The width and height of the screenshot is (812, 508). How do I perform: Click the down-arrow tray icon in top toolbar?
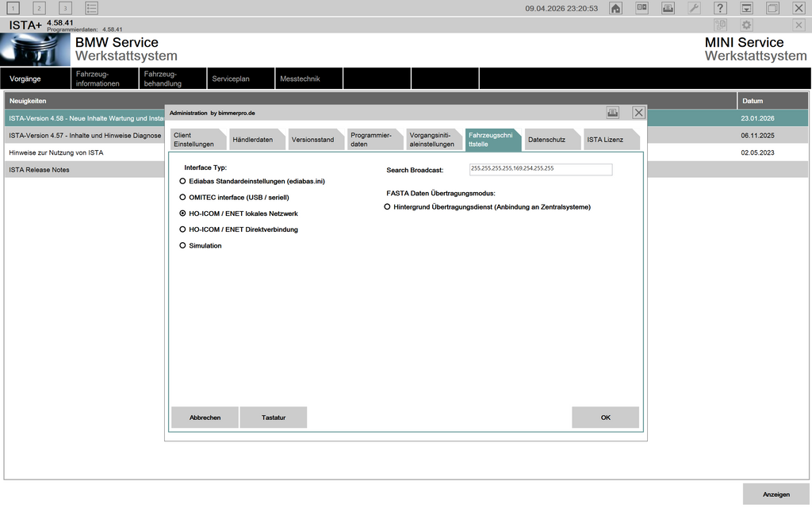tap(746, 8)
